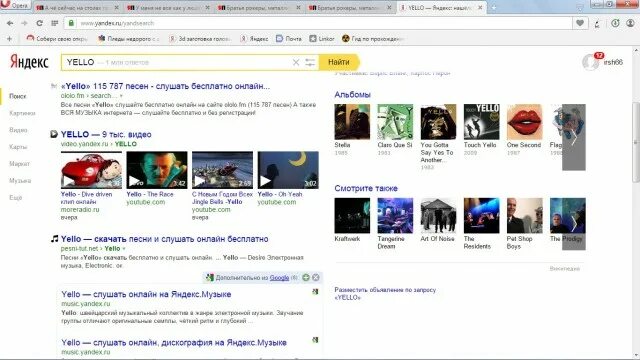The image size is (640, 360).
Task: Click 'Разместить объявление по запросу' link
Action: point(385,293)
